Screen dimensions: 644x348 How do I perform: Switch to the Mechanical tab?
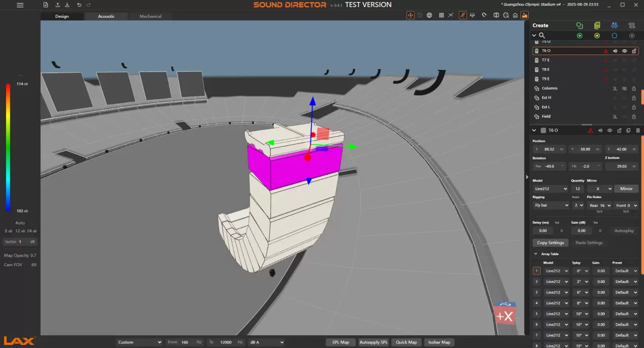click(x=150, y=16)
